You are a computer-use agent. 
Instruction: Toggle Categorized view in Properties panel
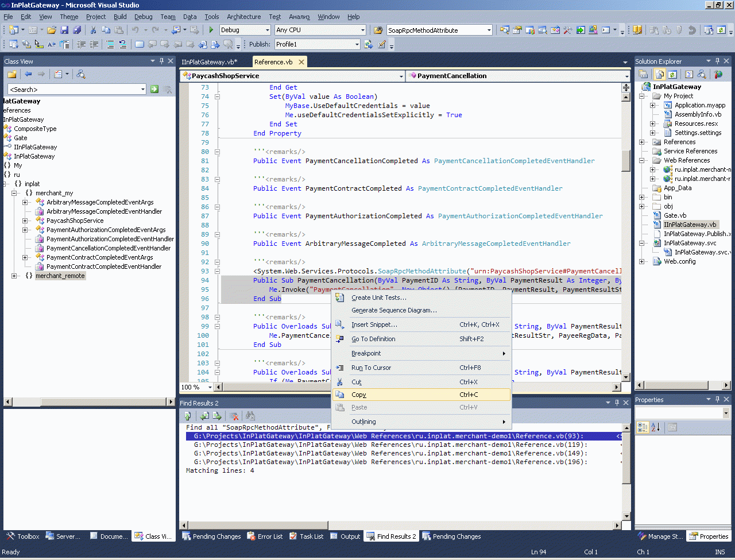(643, 427)
